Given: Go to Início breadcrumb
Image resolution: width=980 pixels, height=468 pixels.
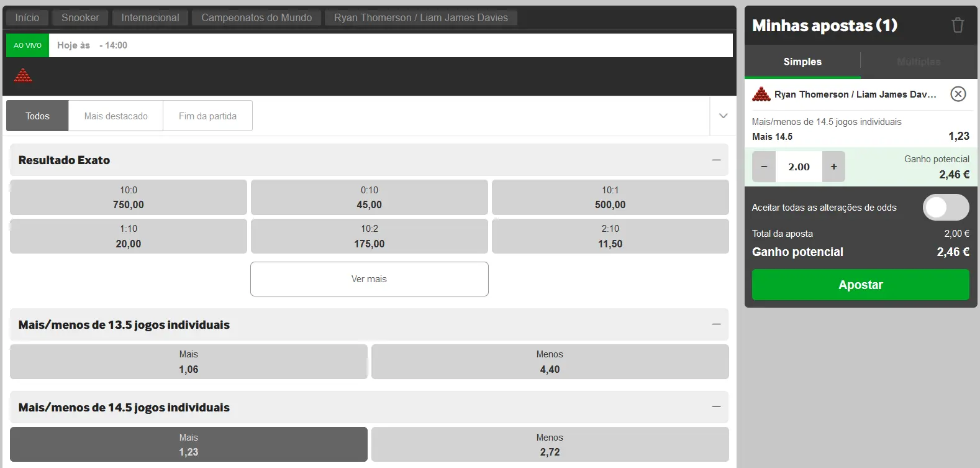Looking at the screenshot, I should 27,17.
